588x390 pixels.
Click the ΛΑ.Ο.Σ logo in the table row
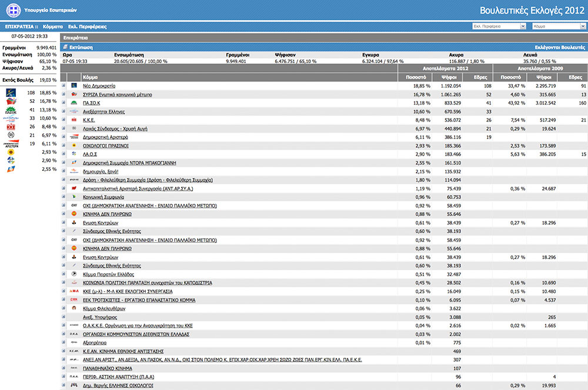coord(74,154)
